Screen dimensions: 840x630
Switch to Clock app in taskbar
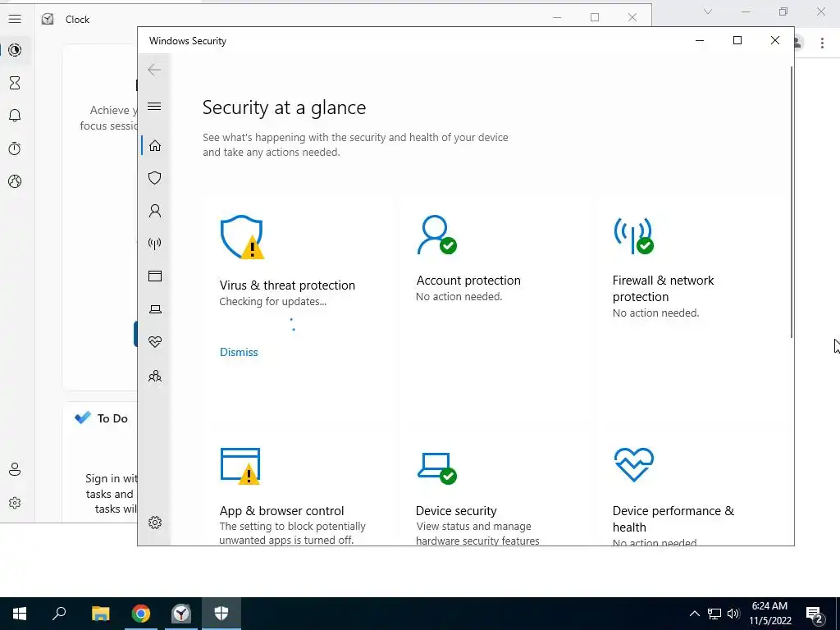(x=181, y=614)
